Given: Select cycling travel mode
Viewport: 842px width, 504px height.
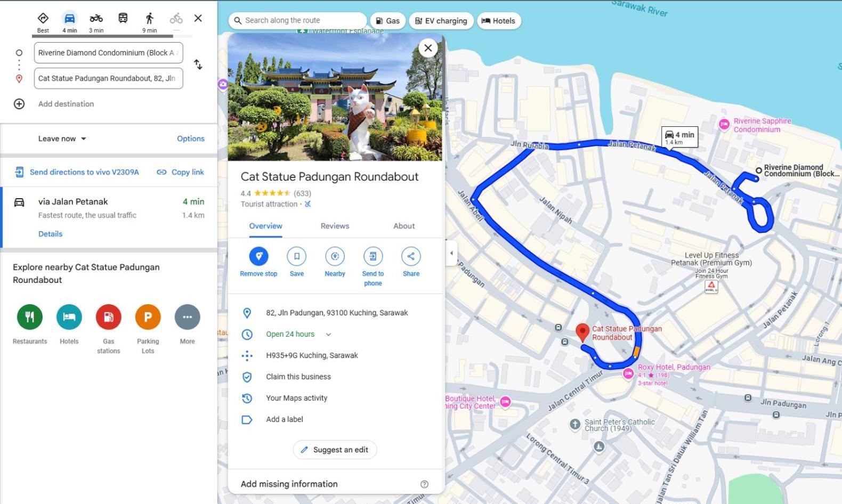Looking at the screenshot, I should click(176, 19).
